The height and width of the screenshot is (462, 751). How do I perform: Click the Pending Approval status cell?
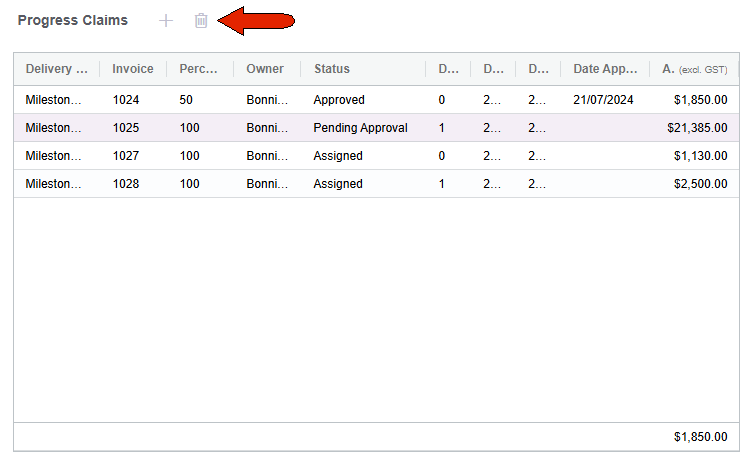click(361, 128)
